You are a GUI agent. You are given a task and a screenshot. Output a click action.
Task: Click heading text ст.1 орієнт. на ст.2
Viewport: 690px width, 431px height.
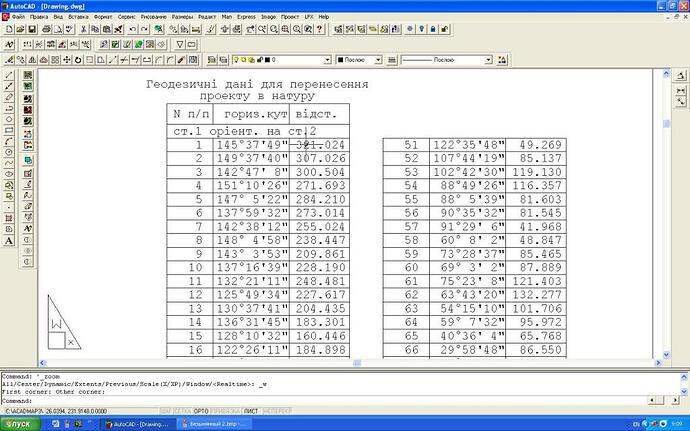pos(245,131)
